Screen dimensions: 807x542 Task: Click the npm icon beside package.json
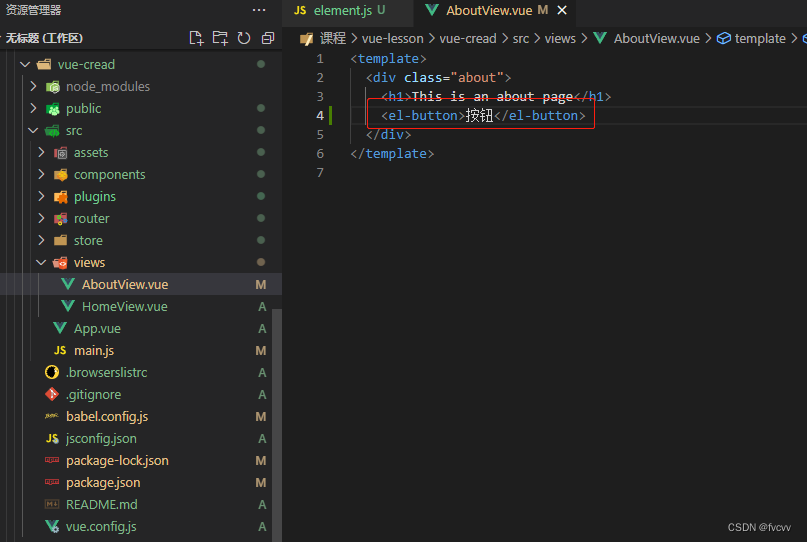pyautogui.click(x=52, y=482)
